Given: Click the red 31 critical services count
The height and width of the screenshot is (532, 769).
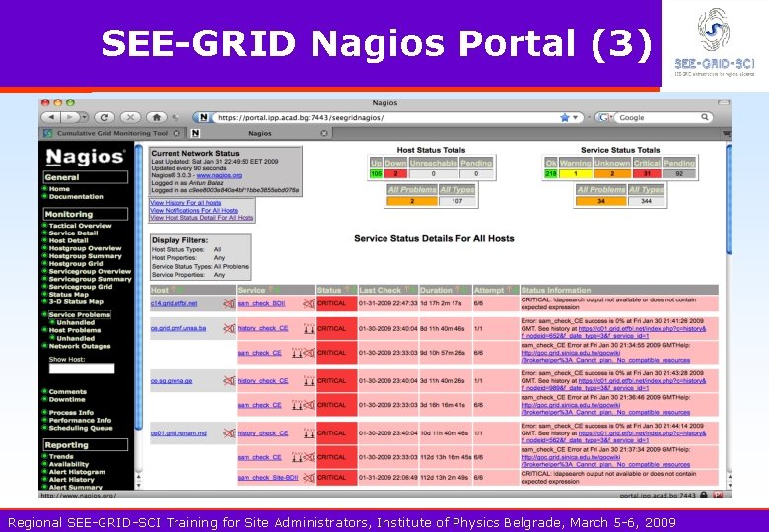Looking at the screenshot, I should click(647, 174).
